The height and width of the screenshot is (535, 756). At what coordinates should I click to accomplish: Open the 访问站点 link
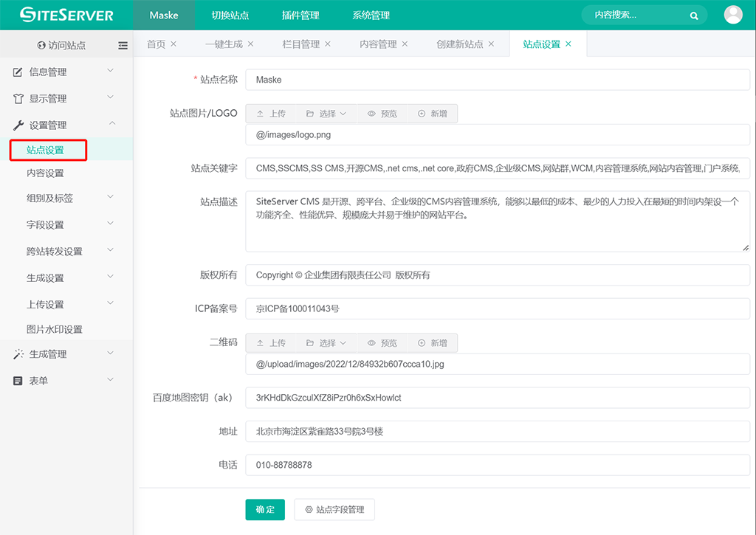coord(61,45)
